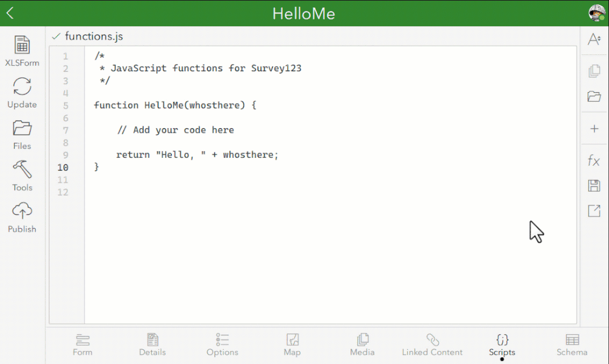View the Media tab
Viewport: 609px width, 364px height.
click(362, 344)
